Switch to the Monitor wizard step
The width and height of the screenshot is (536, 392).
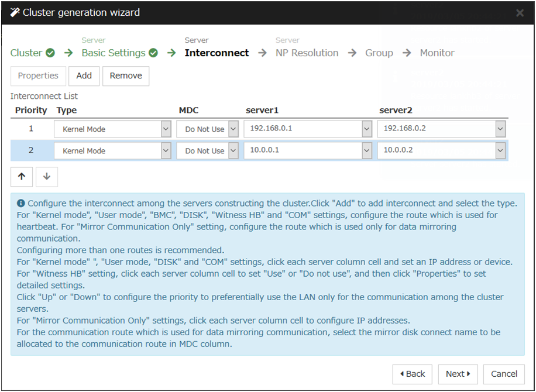click(x=437, y=53)
